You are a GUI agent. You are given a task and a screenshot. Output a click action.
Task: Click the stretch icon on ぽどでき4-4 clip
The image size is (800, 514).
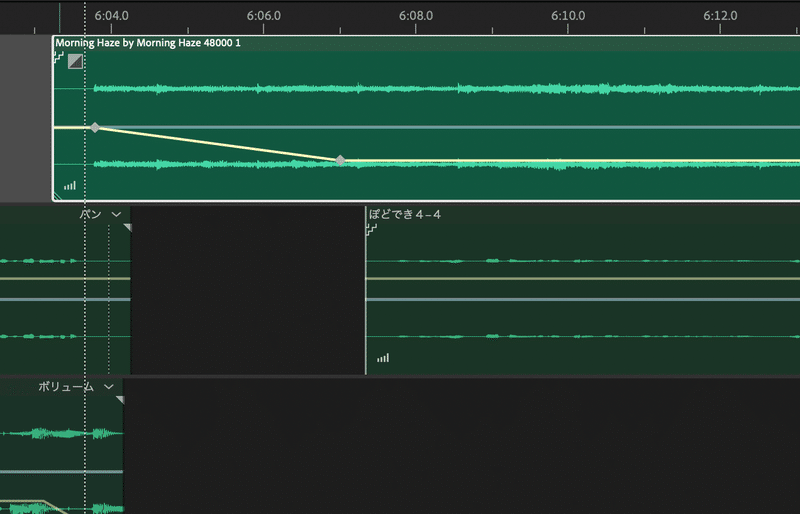pyautogui.click(x=371, y=230)
